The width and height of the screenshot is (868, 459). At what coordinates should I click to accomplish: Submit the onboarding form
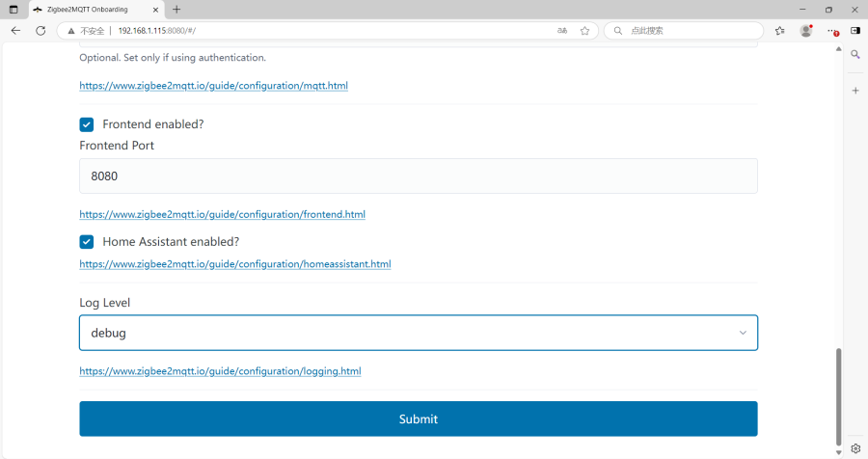point(419,419)
